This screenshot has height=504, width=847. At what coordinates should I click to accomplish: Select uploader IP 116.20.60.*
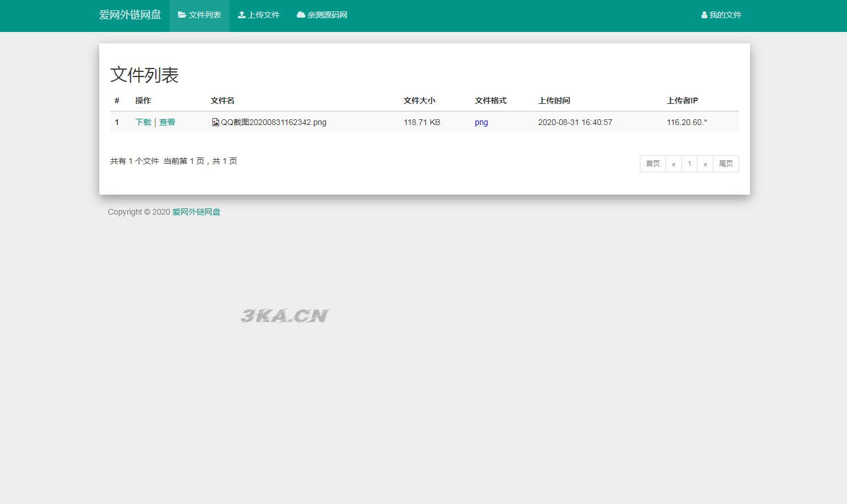pyautogui.click(x=687, y=122)
